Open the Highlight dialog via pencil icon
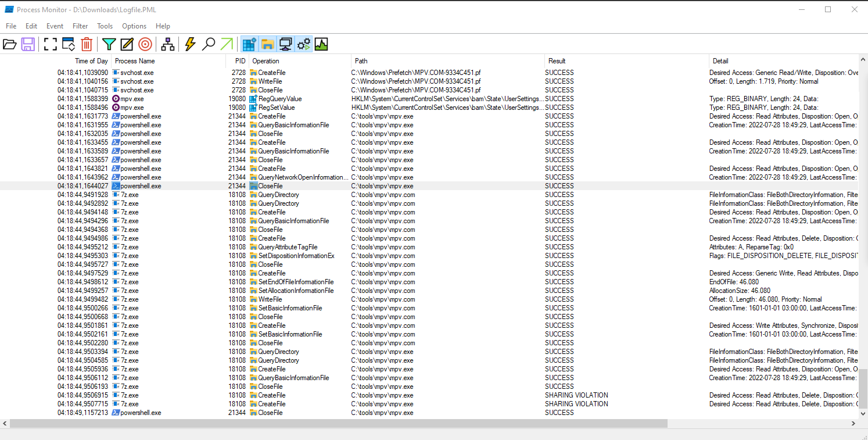Viewport: 868px width, 440px height. pyautogui.click(x=127, y=44)
